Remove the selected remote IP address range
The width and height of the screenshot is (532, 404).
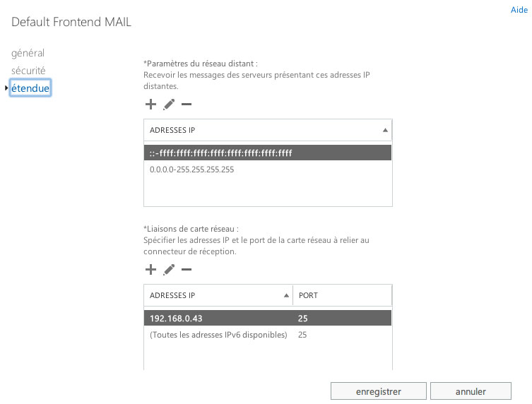tap(187, 105)
